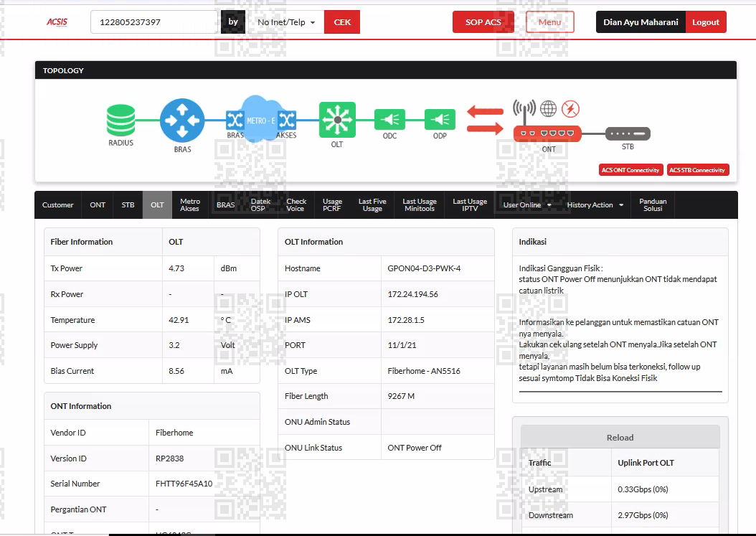Image resolution: width=756 pixels, height=536 pixels.
Task: Click the red ONT device icon
Action: click(548, 133)
